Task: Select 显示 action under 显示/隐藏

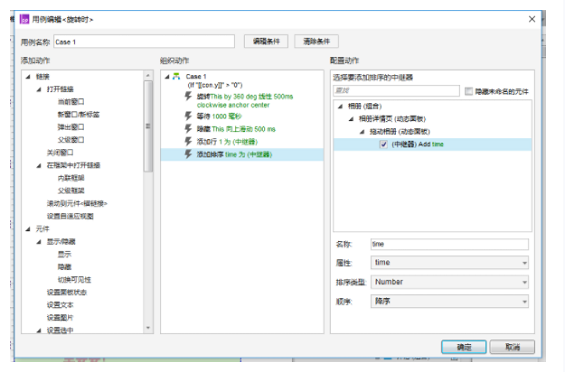Action: tap(64, 254)
